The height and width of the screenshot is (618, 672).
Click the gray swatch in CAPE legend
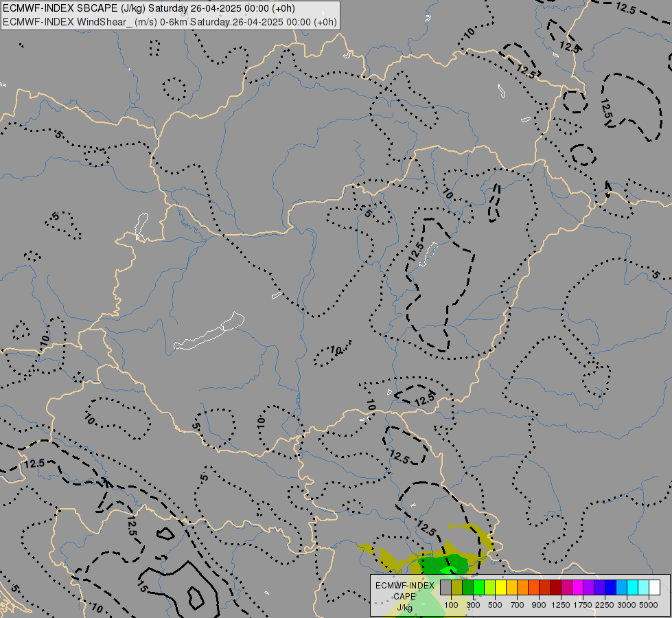(445, 588)
